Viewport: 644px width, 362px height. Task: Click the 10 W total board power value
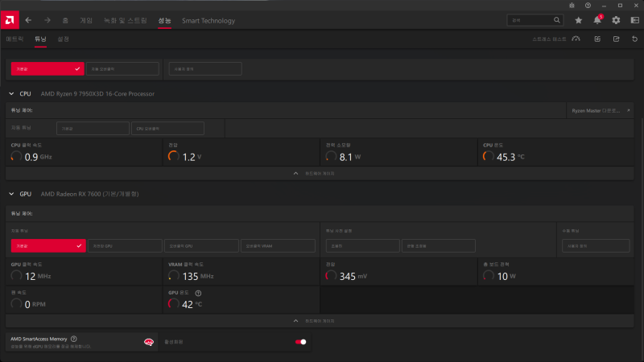[502, 277]
